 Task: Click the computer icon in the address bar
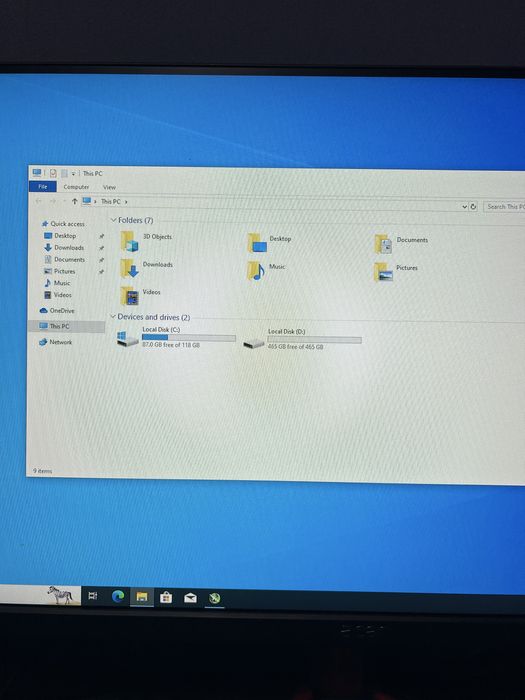pyautogui.click(x=87, y=201)
